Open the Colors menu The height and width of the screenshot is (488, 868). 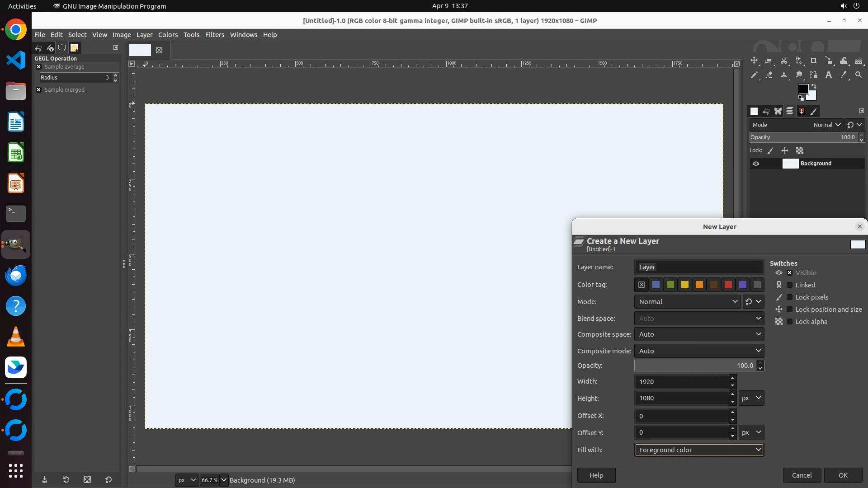[168, 35]
